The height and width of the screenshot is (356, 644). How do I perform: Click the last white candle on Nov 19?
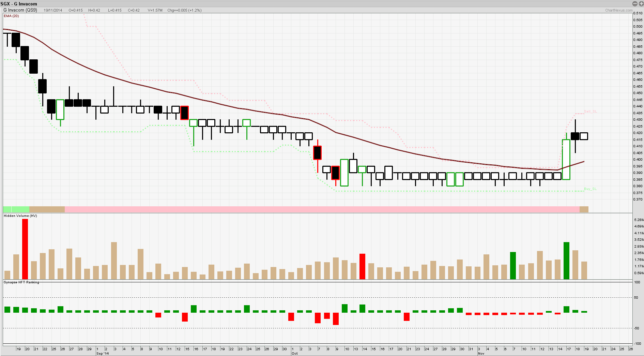[x=584, y=136]
